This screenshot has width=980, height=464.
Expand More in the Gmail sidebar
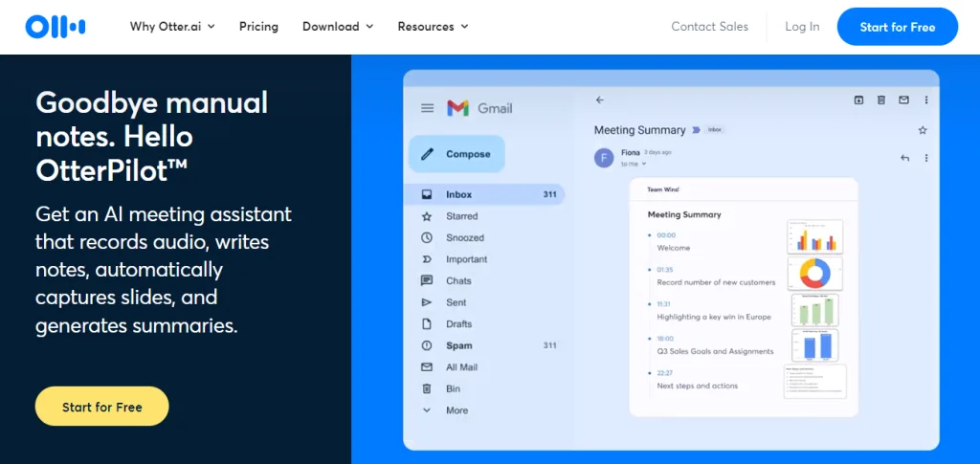pyautogui.click(x=457, y=410)
